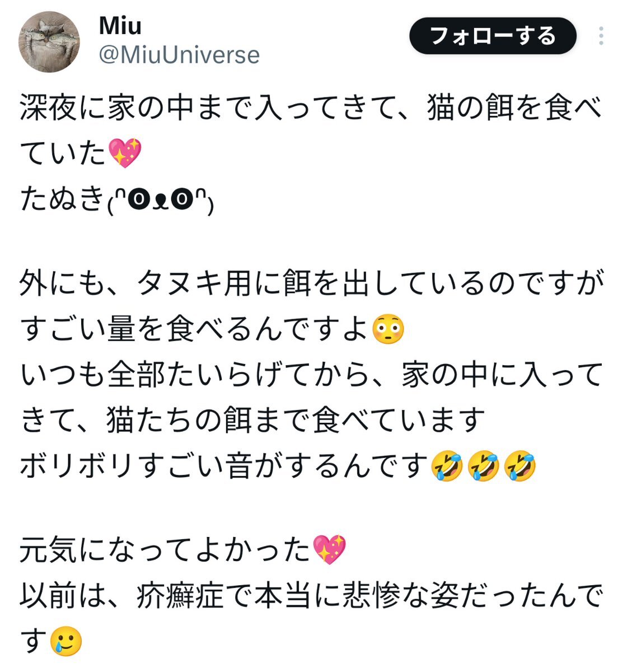Tap the フォローする follow button
The height and width of the screenshot is (672, 632).
pyautogui.click(x=493, y=36)
